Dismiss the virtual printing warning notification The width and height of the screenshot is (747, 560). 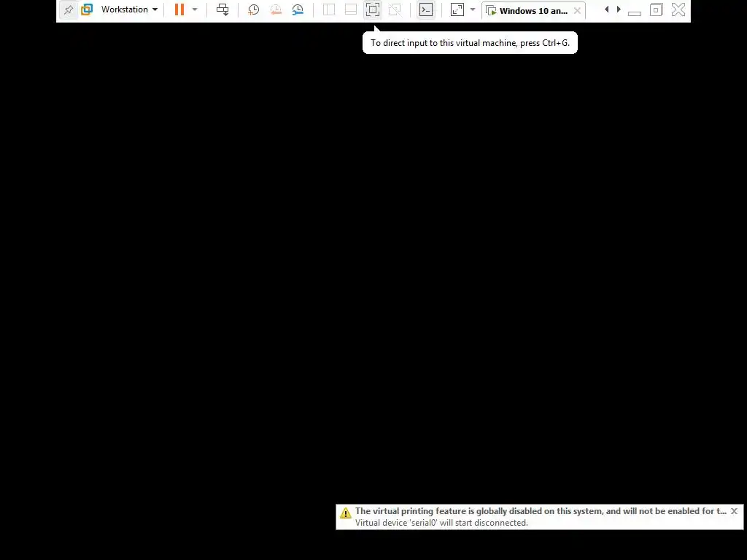pos(734,511)
